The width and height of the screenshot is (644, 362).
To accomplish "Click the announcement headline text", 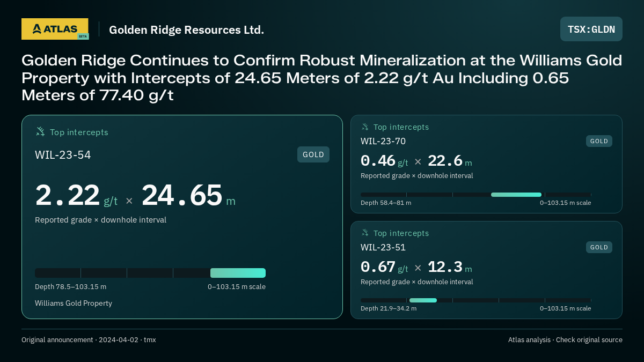I will 321,78.
